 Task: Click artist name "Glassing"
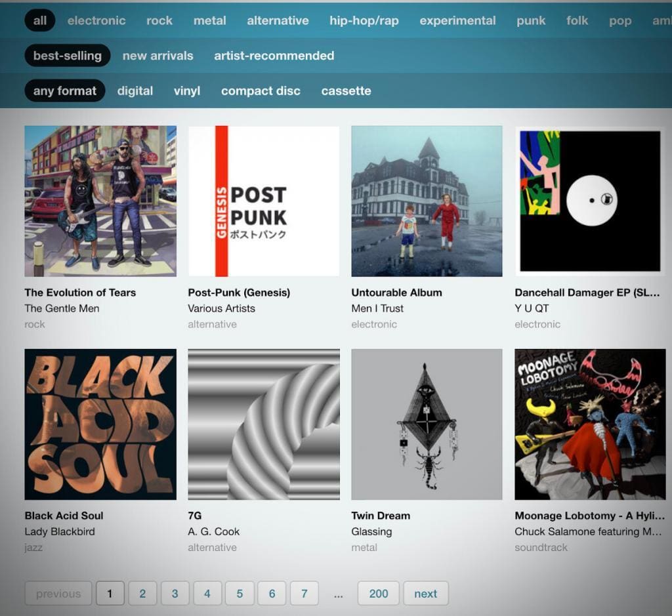click(x=371, y=531)
